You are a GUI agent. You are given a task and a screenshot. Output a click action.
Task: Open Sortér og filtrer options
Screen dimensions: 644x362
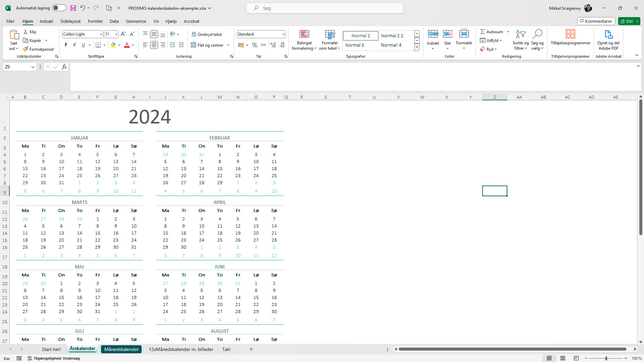coord(520,40)
